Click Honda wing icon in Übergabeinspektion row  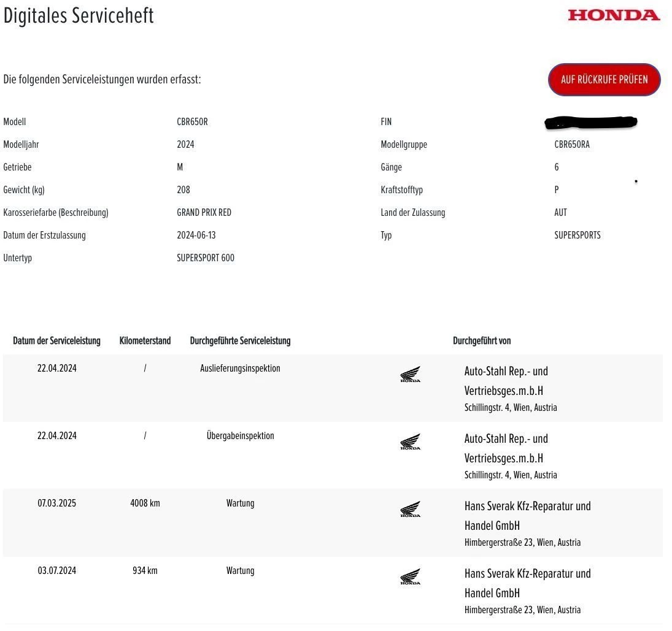point(410,442)
